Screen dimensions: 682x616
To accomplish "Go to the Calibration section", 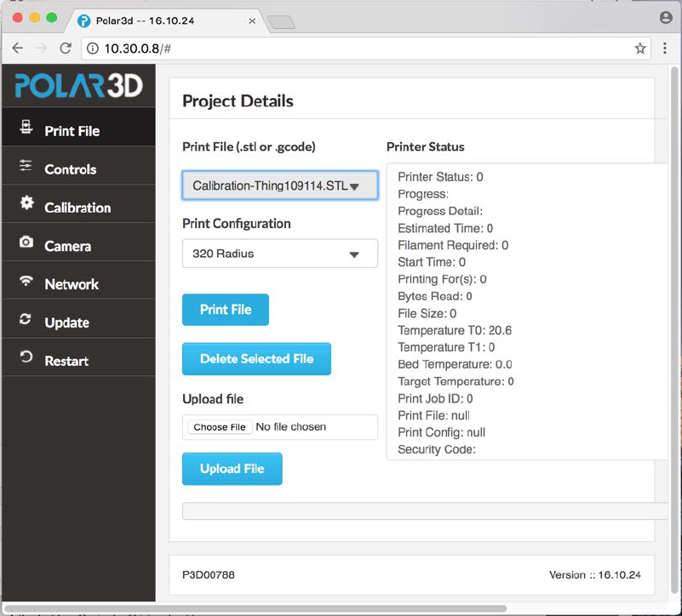I will (x=78, y=203).
